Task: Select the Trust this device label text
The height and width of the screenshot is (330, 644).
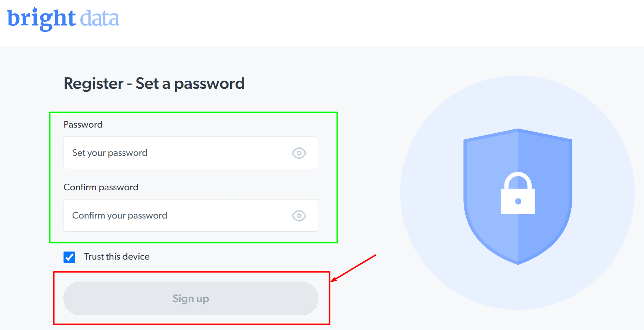Action: [117, 257]
